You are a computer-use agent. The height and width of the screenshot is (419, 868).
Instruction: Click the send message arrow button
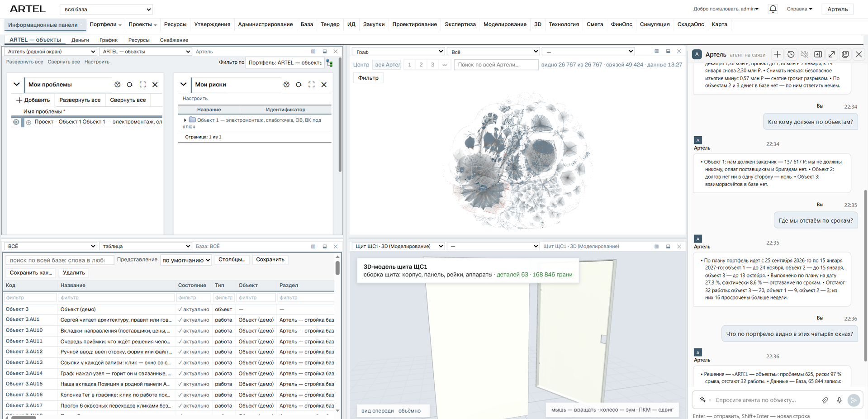point(854,400)
